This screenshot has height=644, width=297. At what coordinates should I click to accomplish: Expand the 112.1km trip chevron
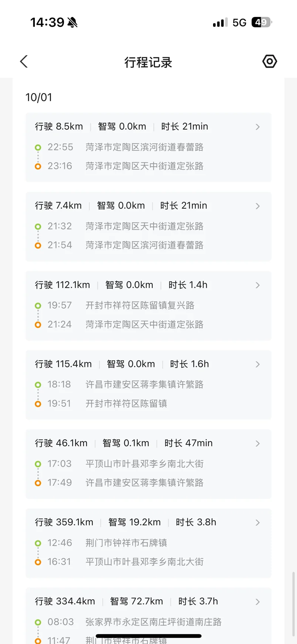pos(258,285)
